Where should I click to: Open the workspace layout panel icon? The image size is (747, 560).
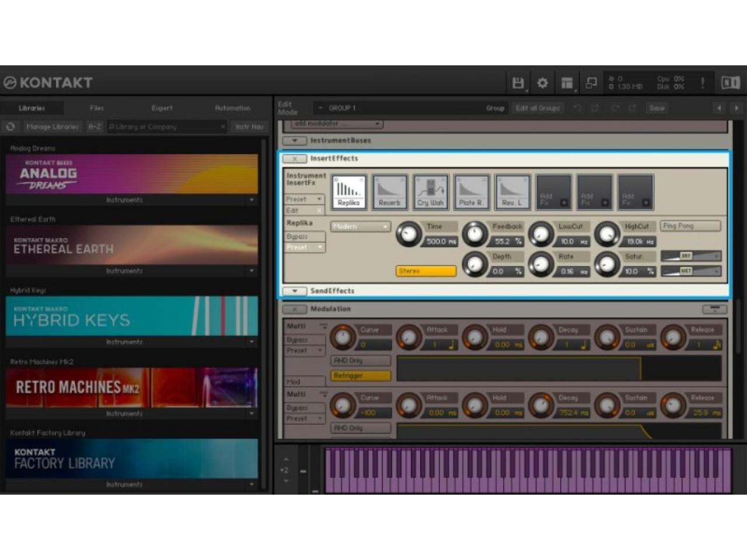point(567,83)
